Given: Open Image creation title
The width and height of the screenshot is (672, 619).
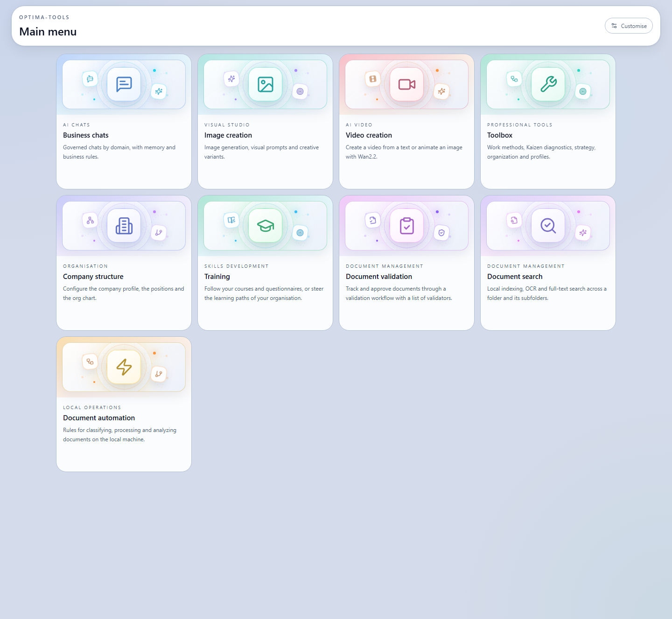Looking at the screenshot, I should (x=228, y=135).
